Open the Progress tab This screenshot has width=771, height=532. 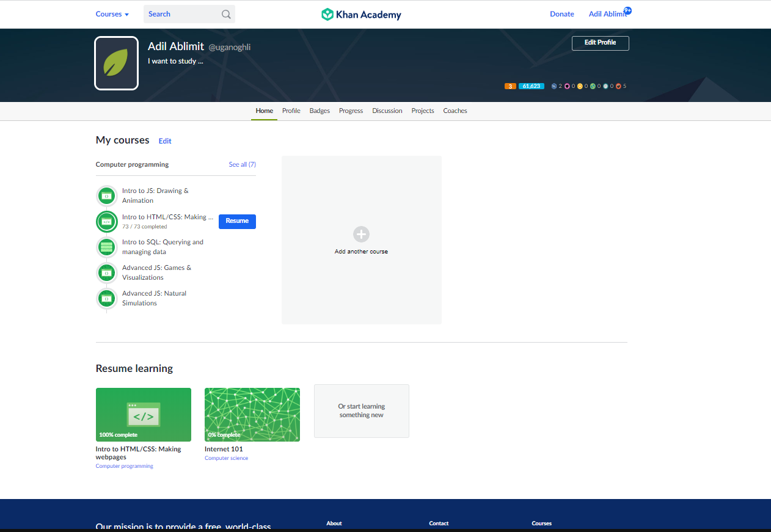[x=351, y=111]
